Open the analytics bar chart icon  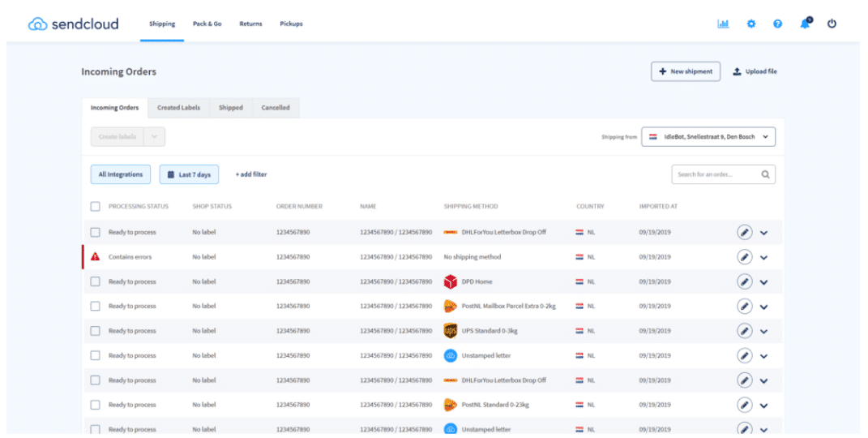(723, 24)
